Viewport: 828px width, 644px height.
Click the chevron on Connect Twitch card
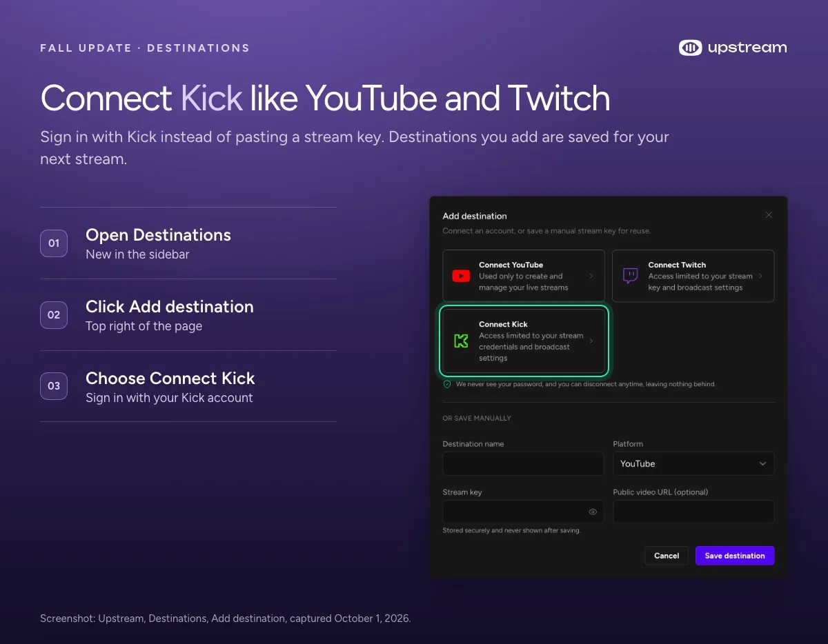click(x=760, y=276)
